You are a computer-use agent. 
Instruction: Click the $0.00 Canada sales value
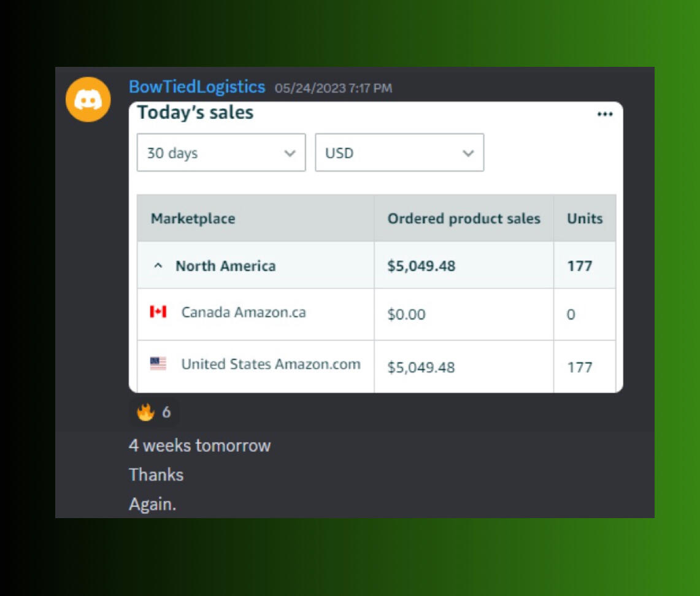pyautogui.click(x=406, y=315)
